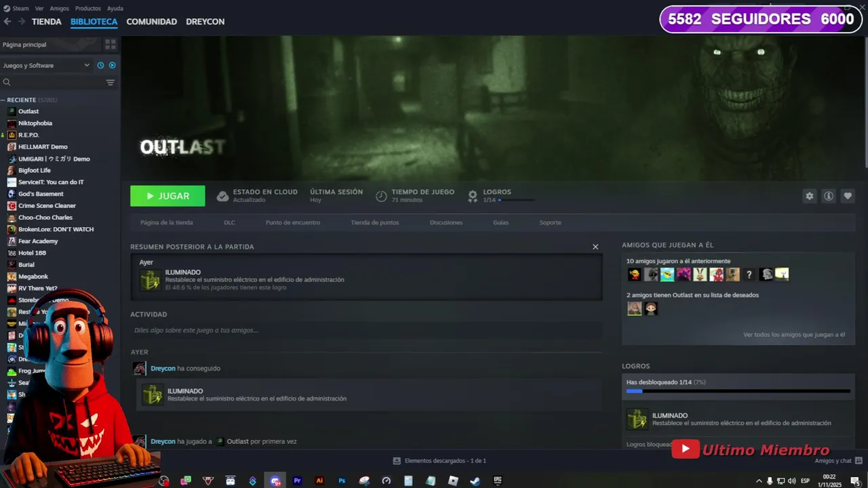
Task: Click the Outlast link in activity feed
Action: 238,441
